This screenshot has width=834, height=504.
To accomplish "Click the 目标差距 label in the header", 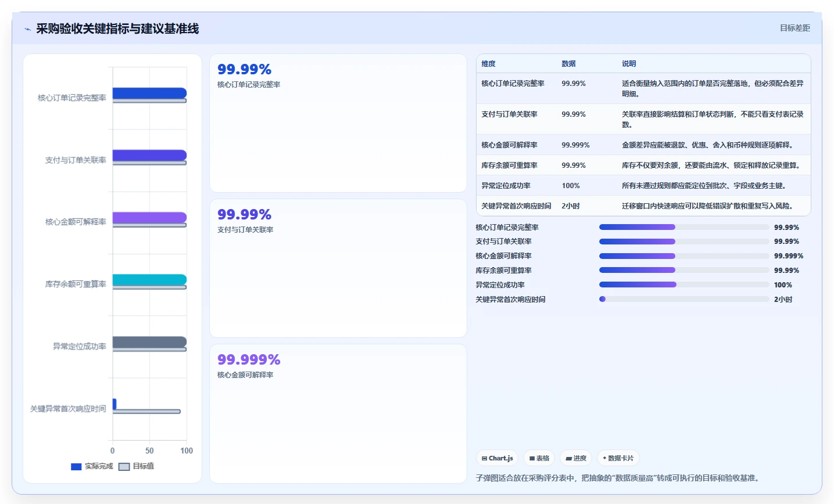I will 794,28.
